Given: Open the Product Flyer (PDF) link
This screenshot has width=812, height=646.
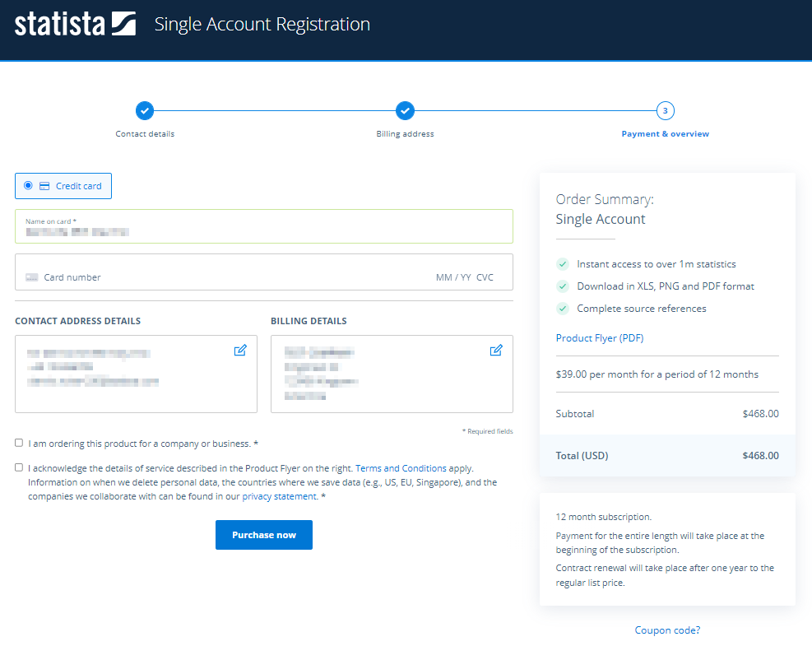Looking at the screenshot, I should 600,337.
